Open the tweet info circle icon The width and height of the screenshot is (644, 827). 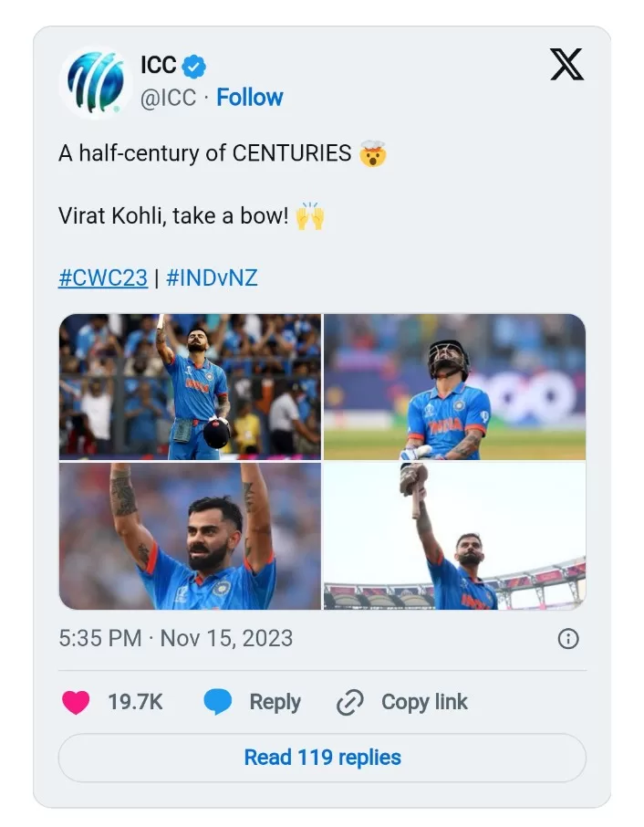pyautogui.click(x=567, y=638)
